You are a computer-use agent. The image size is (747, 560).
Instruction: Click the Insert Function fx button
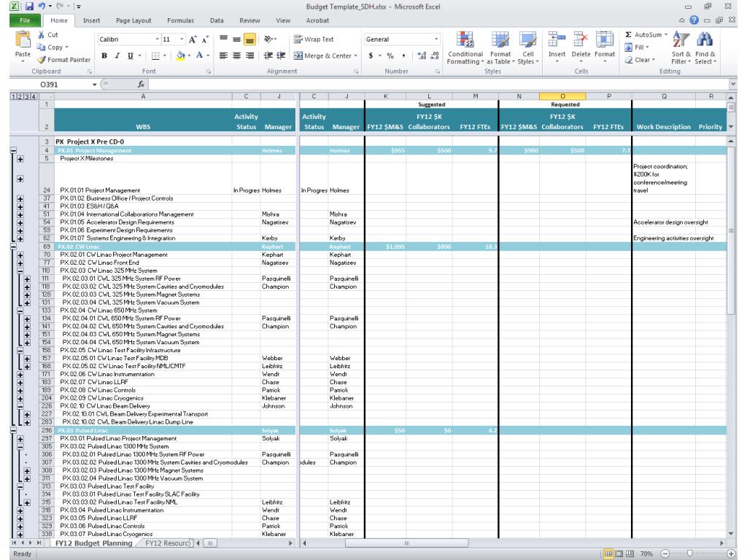[141, 85]
